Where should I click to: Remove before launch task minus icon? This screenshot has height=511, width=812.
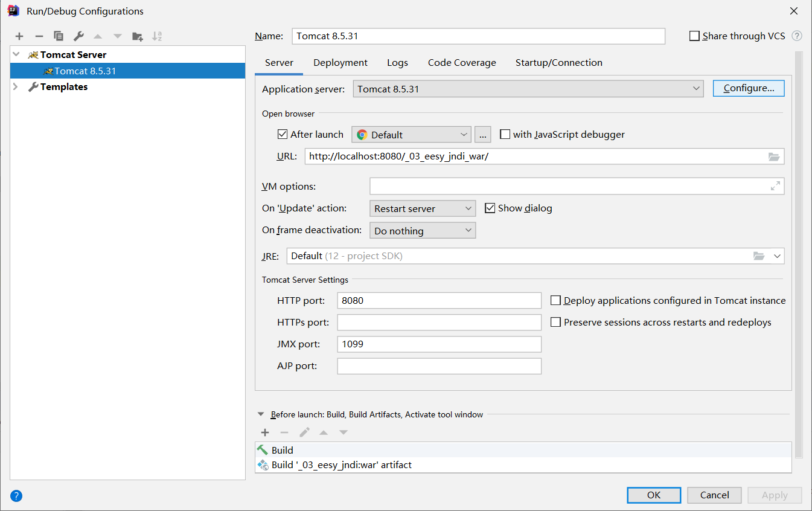[x=284, y=432]
